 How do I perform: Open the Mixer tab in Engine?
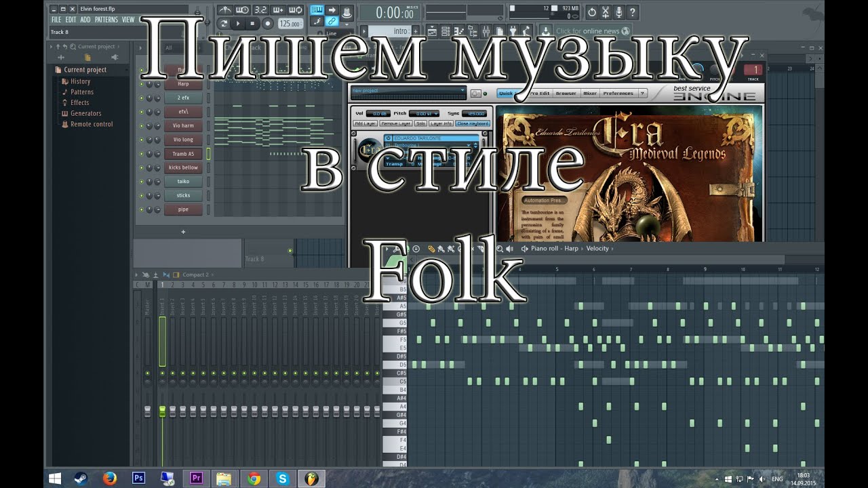click(590, 94)
